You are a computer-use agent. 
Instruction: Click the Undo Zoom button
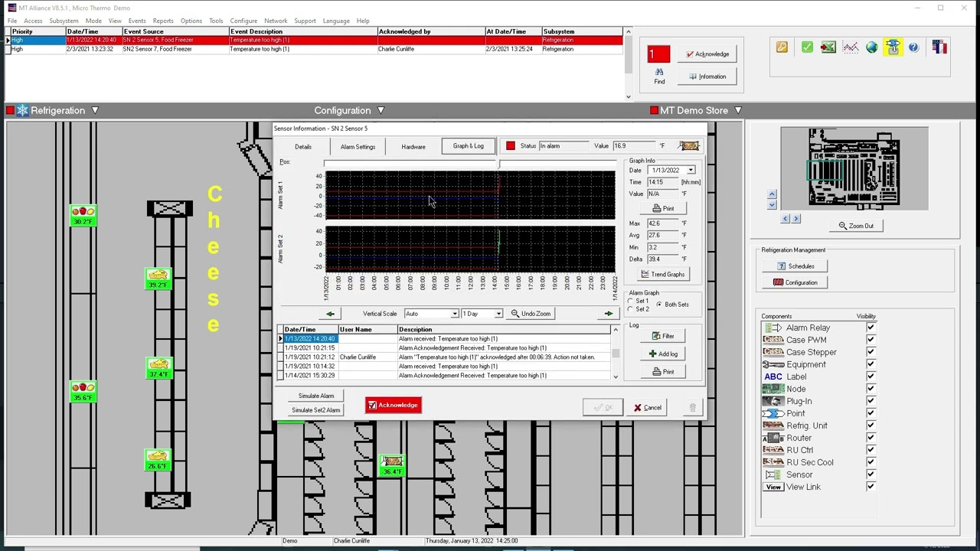tap(531, 314)
